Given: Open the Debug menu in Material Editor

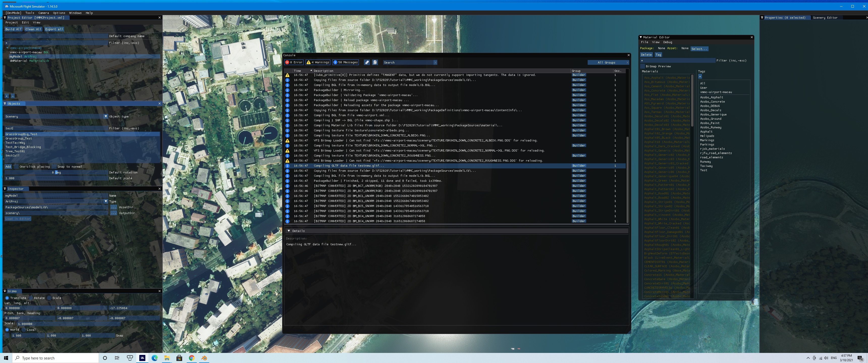Looking at the screenshot, I should (x=667, y=42).
